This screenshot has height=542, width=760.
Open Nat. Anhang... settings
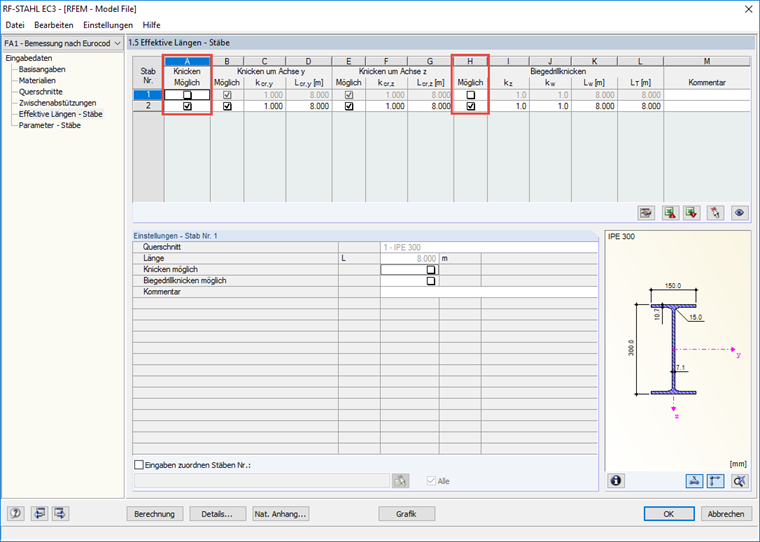click(281, 514)
